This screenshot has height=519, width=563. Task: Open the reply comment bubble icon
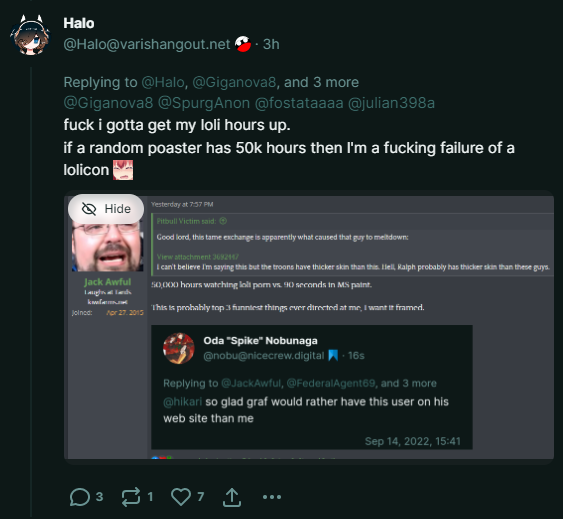80,497
